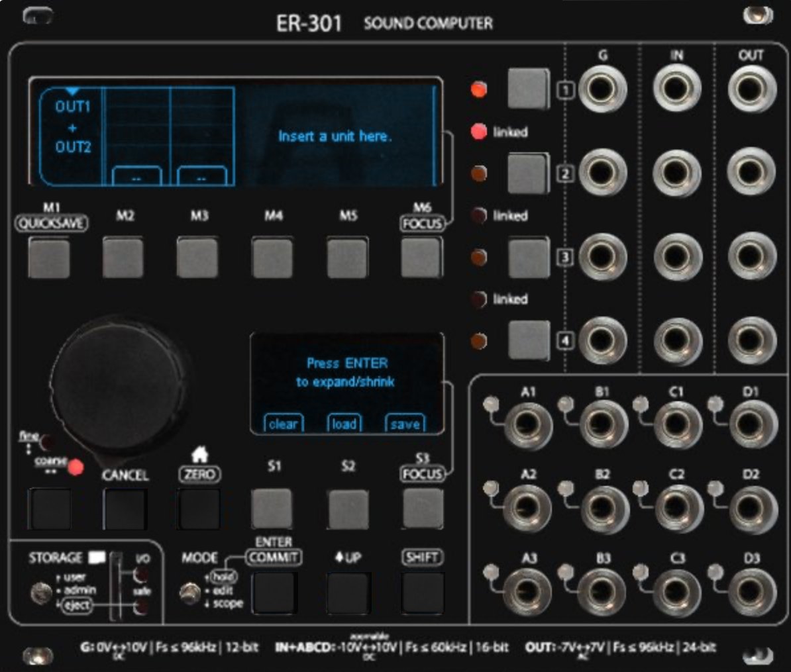Click the ENTER COMMIT button
Image resolution: width=791 pixels, height=672 pixels.
coord(275,593)
